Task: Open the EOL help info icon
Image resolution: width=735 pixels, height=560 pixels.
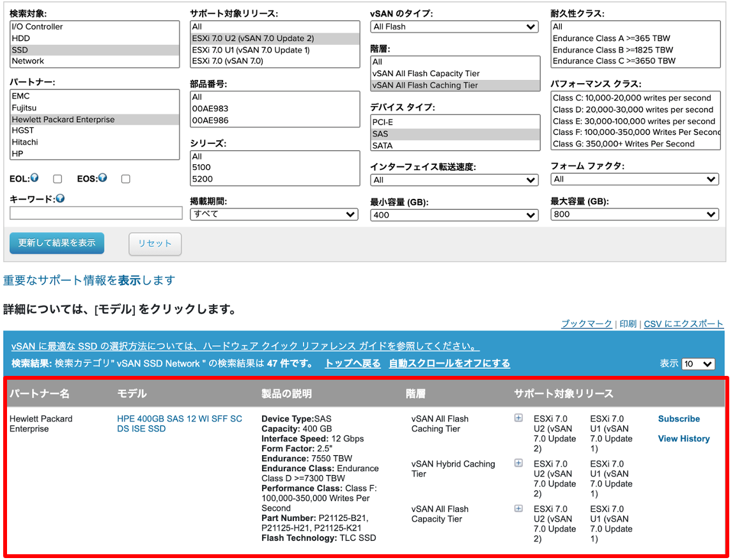Action: pyautogui.click(x=35, y=178)
